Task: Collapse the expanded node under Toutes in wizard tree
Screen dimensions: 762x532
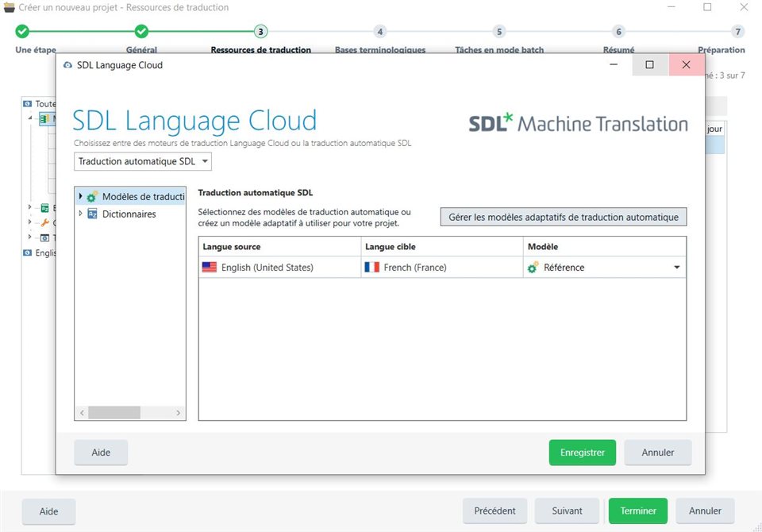Action: [x=30, y=118]
